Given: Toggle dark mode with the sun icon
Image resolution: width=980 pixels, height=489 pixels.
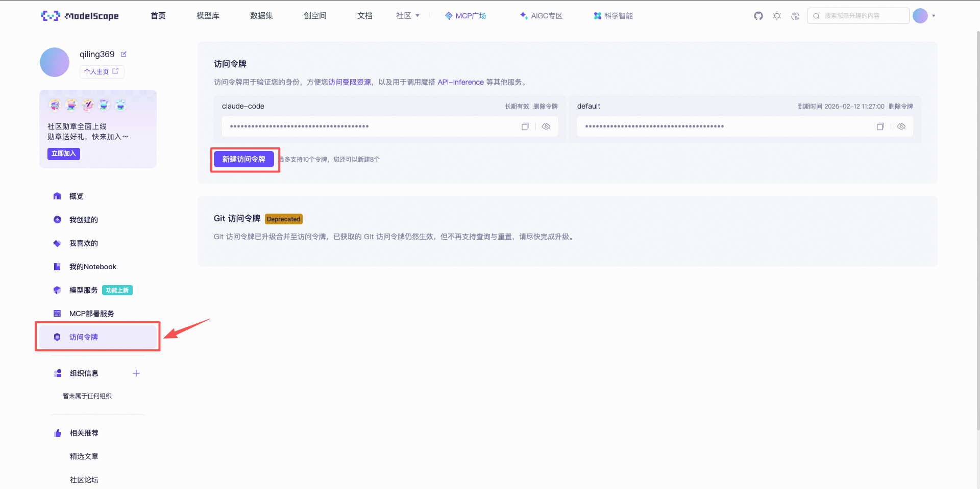Looking at the screenshot, I should [776, 16].
